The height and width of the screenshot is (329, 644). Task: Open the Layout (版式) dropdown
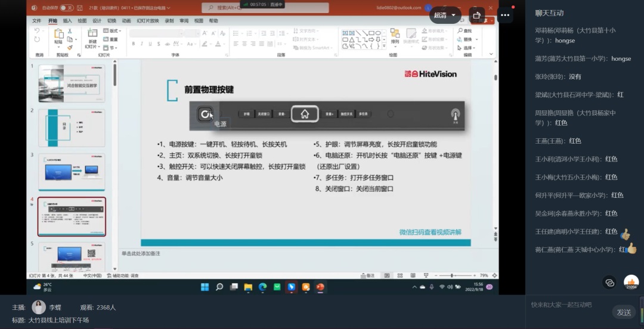[x=112, y=31]
